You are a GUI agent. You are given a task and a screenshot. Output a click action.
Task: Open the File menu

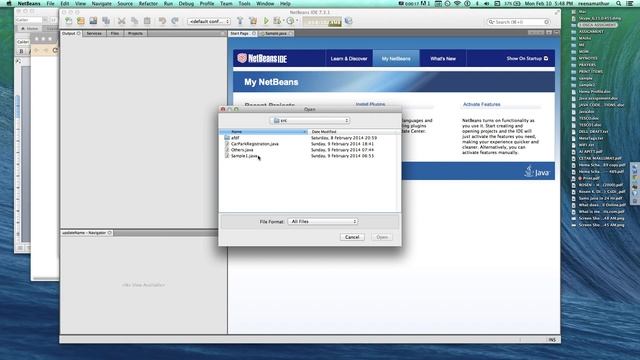click(x=50, y=3)
